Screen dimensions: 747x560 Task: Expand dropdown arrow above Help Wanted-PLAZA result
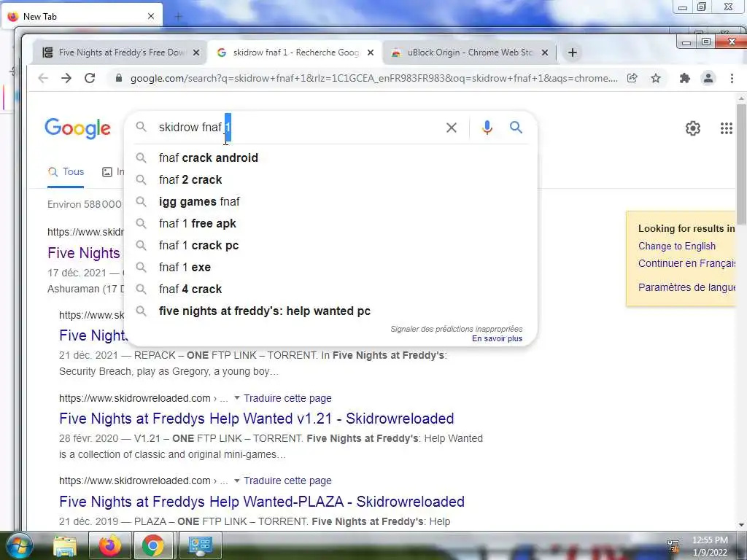tap(237, 481)
